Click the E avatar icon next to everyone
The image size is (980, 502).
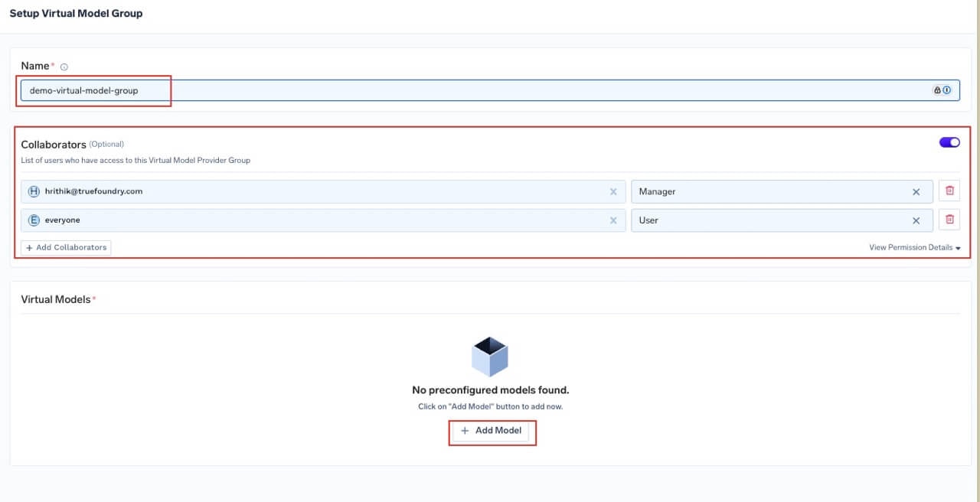[34, 220]
